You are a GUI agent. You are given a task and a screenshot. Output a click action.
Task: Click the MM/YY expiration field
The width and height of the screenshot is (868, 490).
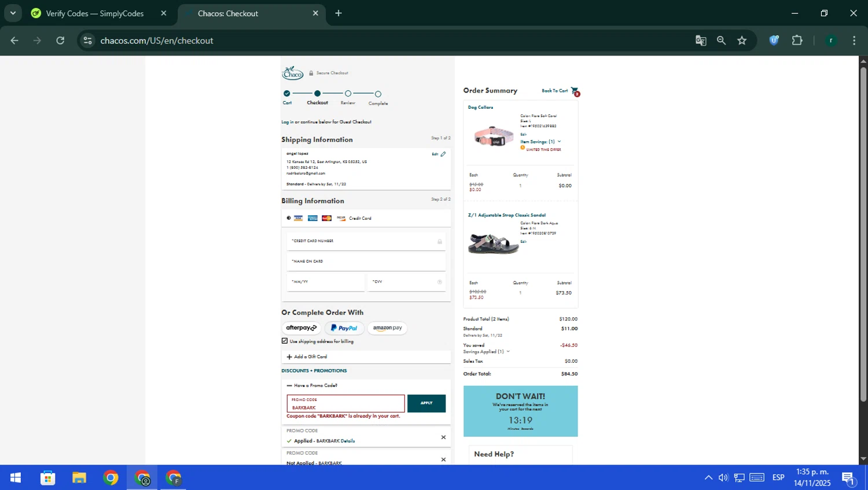coord(326,282)
